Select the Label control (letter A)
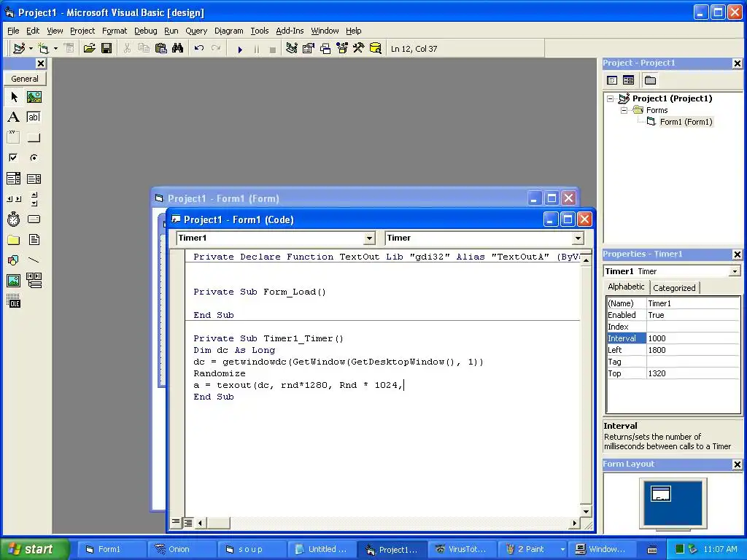Viewport: 747px width, 560px height. 14,117
